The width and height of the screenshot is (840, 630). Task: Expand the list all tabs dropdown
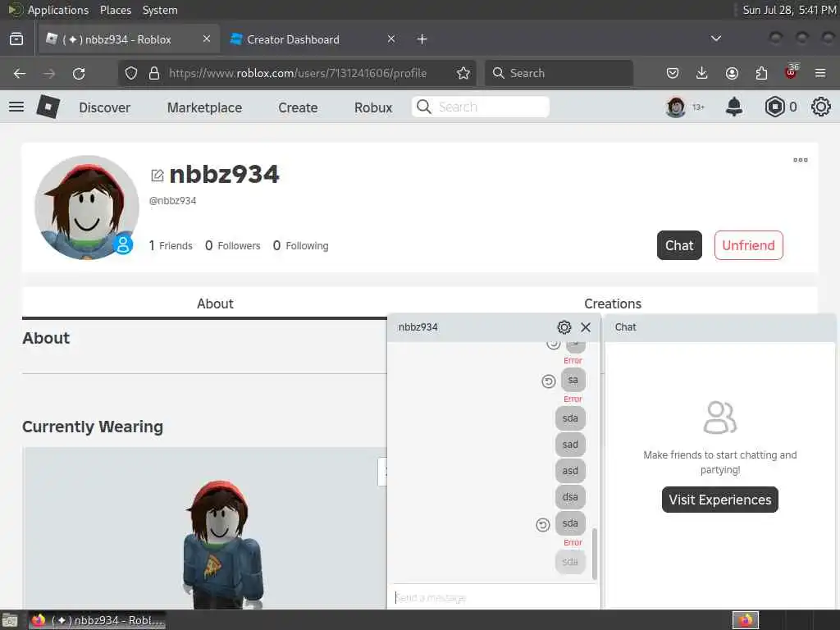pos(715,39)
